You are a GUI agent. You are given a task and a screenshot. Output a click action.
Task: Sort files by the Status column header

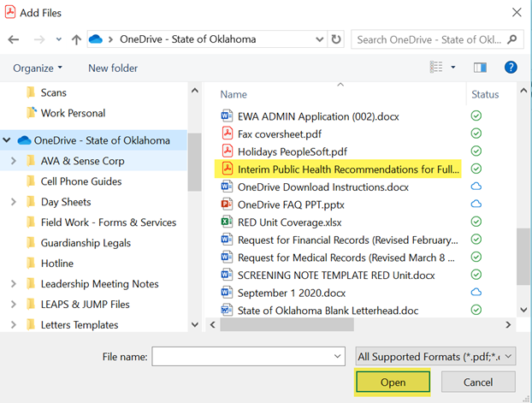pyautogui.click(x=485, y=94)
